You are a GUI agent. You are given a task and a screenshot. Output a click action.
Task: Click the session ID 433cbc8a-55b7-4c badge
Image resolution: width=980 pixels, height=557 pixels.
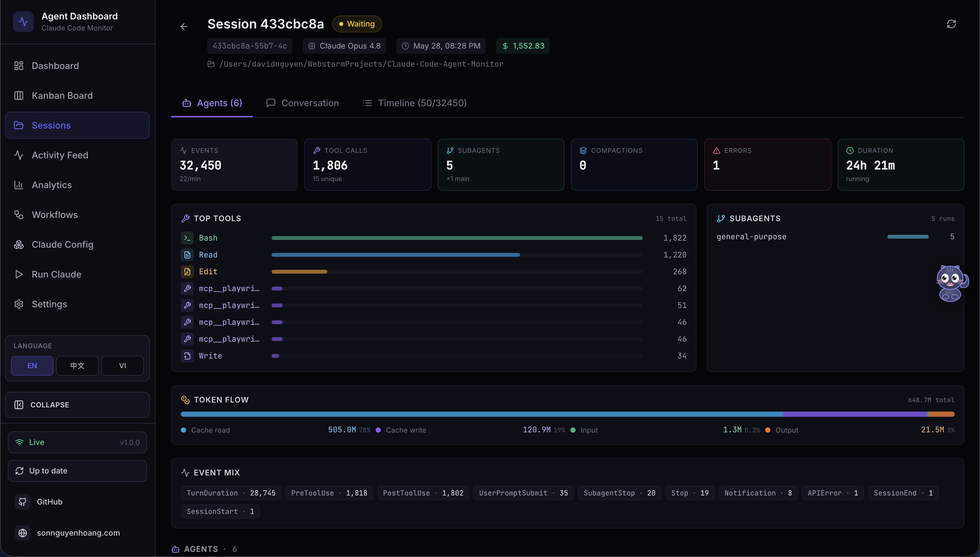[250, 46]
